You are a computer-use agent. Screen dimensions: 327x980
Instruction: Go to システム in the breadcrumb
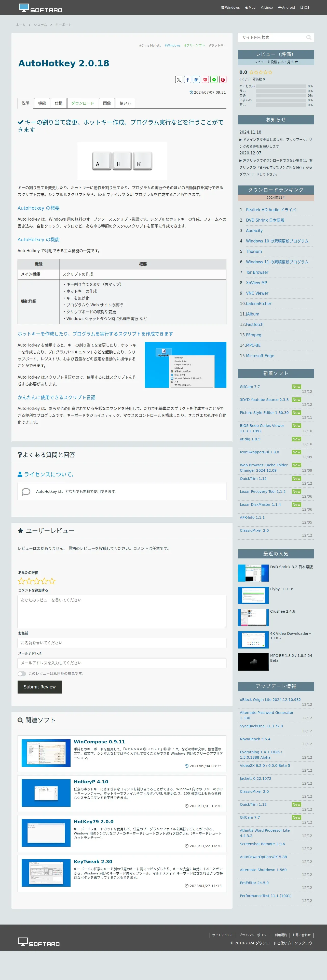tap(40, 25)
